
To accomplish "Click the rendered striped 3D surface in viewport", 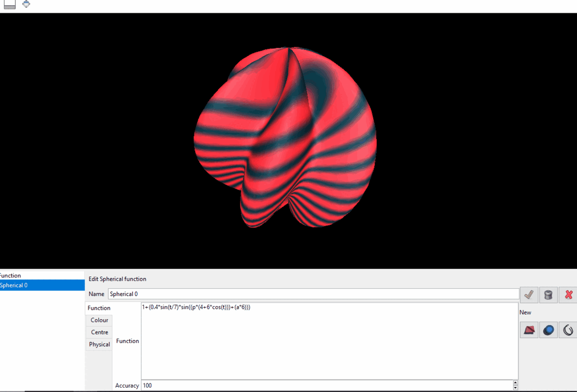I will pos(286,137).
